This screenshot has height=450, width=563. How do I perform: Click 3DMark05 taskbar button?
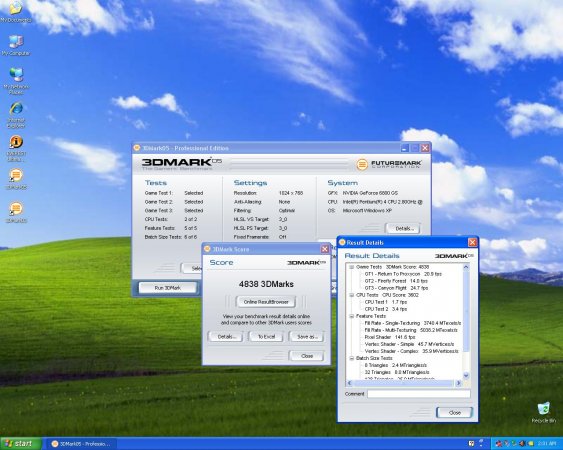pos(82,444)
